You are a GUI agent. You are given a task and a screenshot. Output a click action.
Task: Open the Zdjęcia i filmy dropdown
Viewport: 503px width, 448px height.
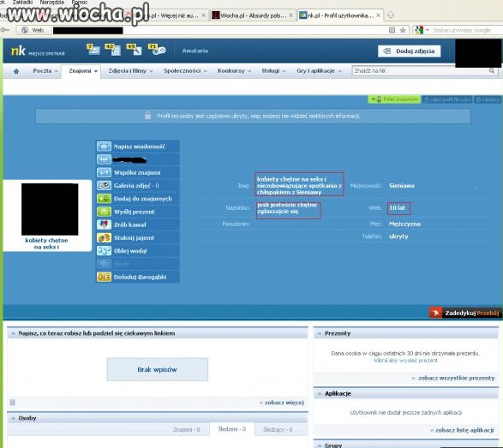tap(130, 71)
